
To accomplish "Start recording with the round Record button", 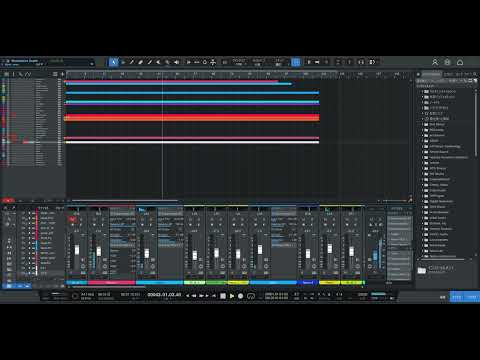I will [x=240, y=296].
